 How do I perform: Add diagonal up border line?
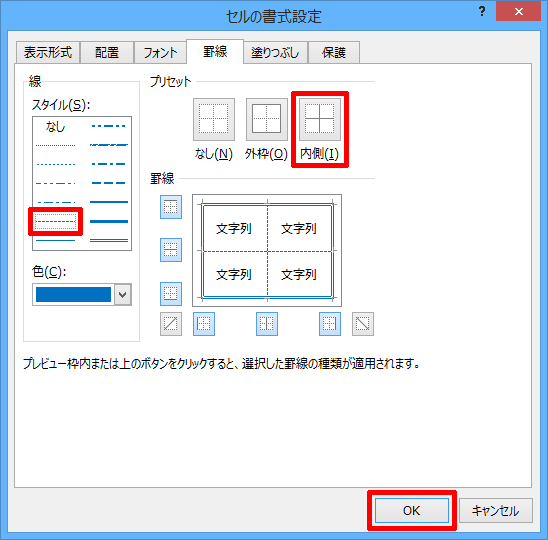(171, 324)
